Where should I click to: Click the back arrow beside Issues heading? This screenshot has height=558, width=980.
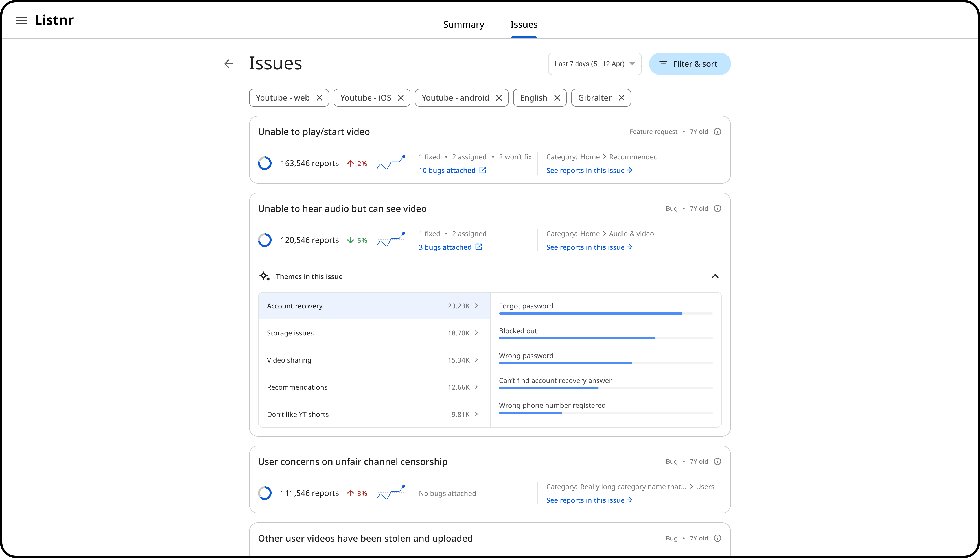(x=229, y=64)
